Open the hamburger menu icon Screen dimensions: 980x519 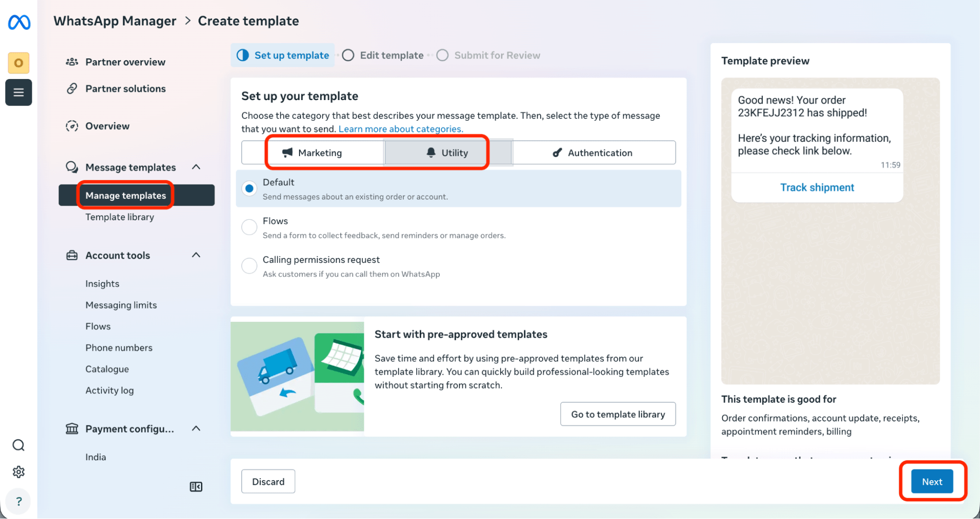(x=19, y=92)
